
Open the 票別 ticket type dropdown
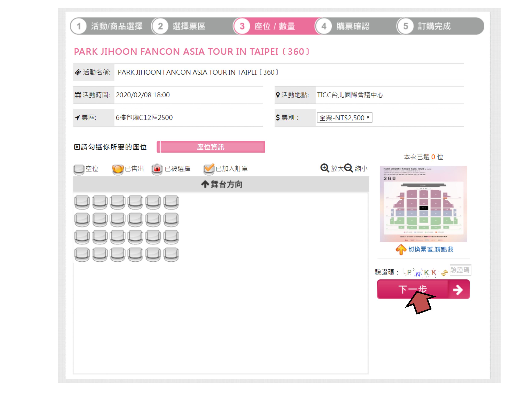click(x=344, y=118)
